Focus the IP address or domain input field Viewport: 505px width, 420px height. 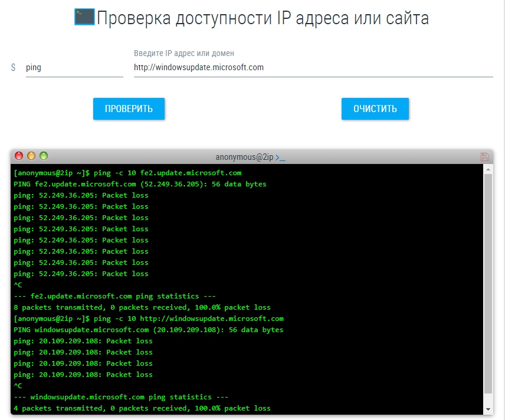pyautogui.click(x=313, y=68)
